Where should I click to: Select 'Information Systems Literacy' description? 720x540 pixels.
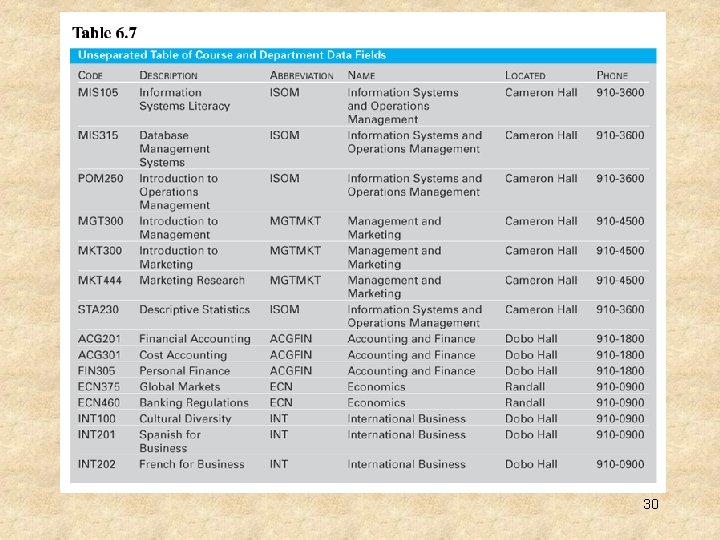coord(185,99)
